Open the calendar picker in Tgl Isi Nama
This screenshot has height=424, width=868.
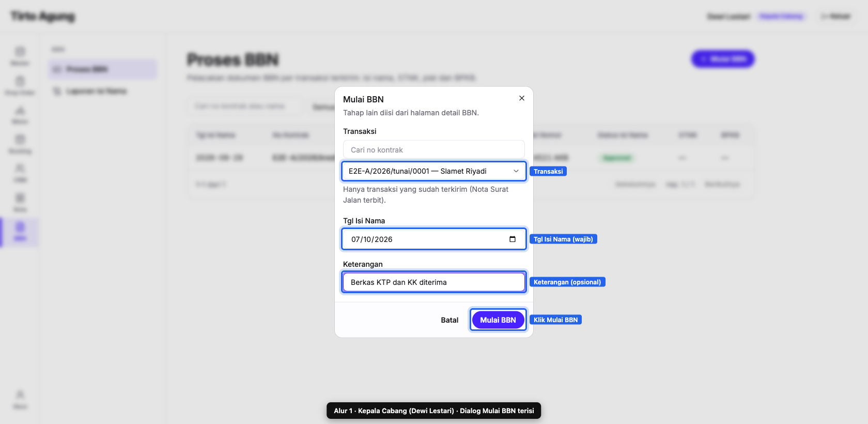coord(513,239)
